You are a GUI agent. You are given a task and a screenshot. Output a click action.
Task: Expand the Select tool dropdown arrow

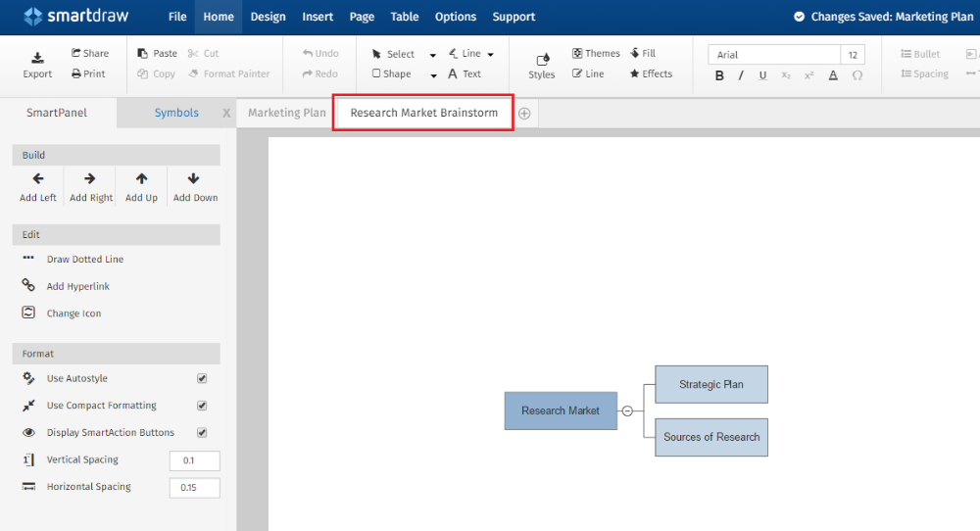pos(432,55)
